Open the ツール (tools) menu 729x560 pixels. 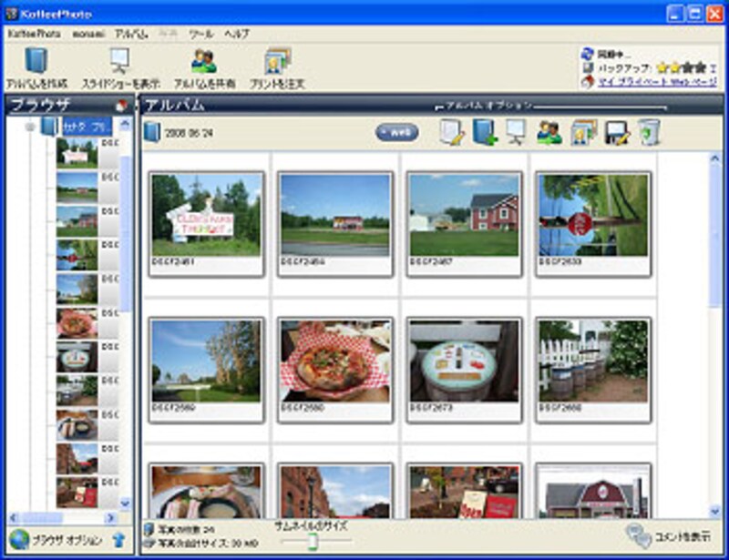click(x=200, y=33)
